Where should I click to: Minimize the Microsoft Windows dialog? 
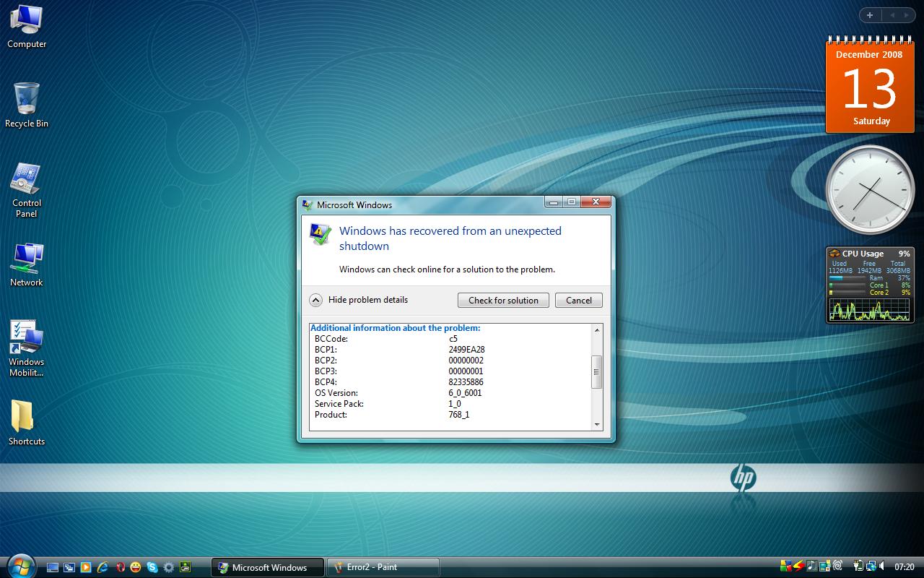[554, 202]
